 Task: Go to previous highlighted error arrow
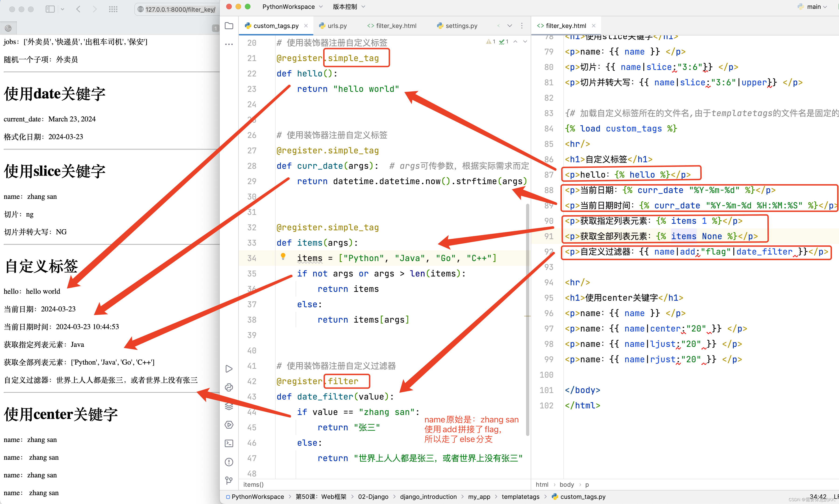point(515,42)
